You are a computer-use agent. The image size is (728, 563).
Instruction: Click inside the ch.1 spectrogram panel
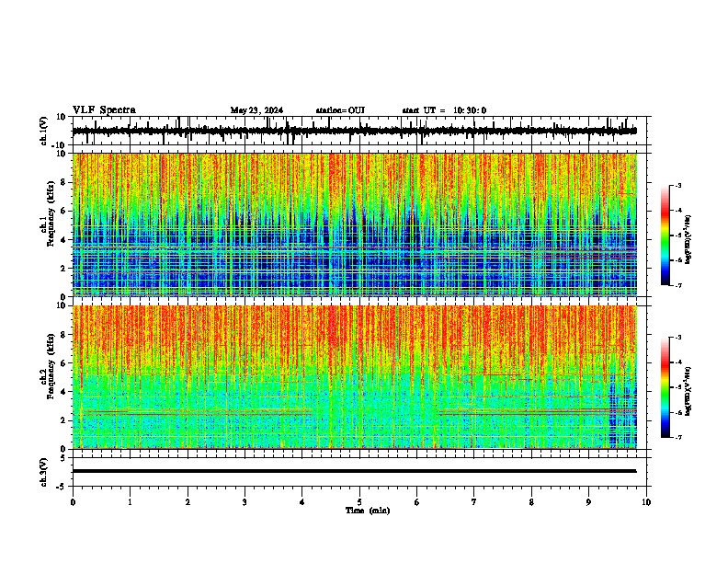click(354, 224)
